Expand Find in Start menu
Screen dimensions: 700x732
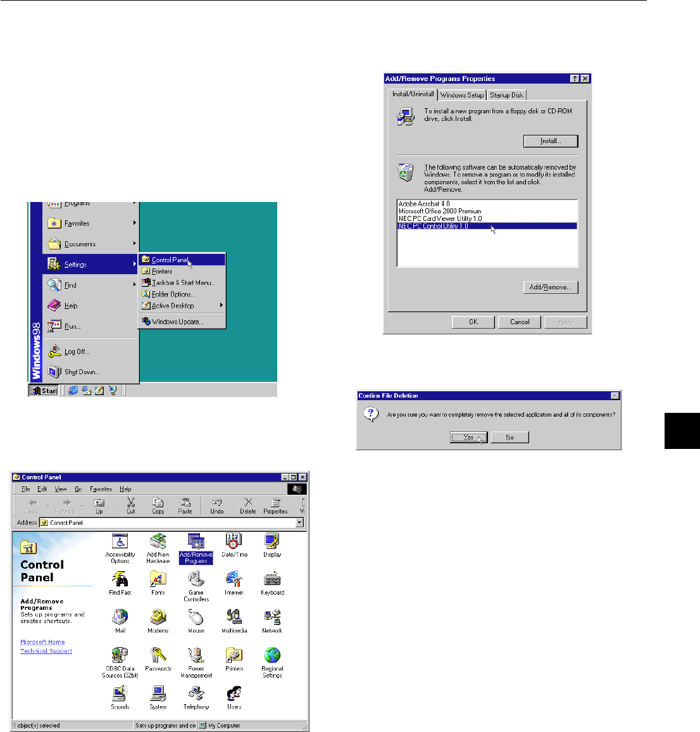click(92, 285)
